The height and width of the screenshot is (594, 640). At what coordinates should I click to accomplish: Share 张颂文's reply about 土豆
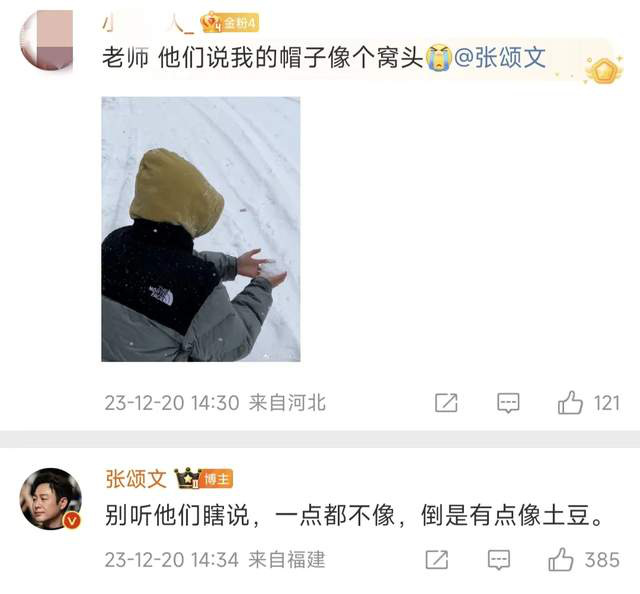[437, 559]
